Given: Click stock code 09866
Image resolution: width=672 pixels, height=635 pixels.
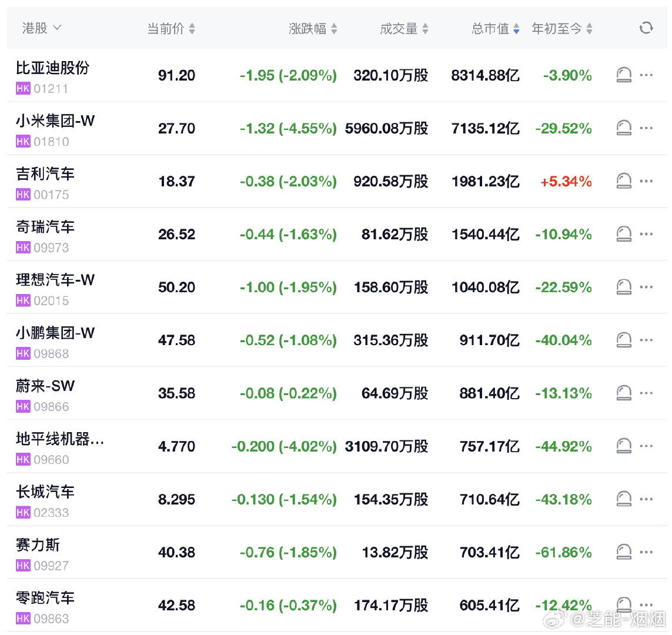Looking at the screenshot, I should click(51, 407).
